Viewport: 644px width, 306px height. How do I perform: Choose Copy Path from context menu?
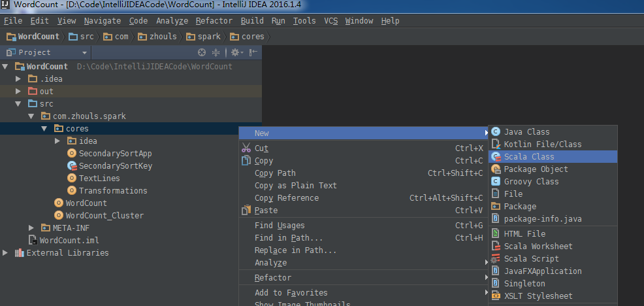[x=275, y=173]
